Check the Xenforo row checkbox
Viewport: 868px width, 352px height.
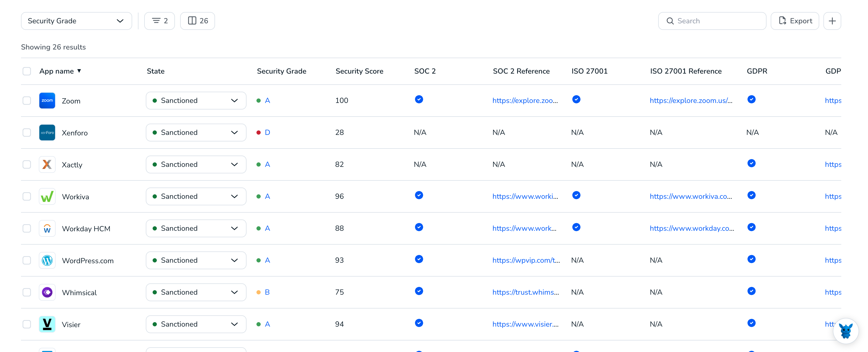27,133
